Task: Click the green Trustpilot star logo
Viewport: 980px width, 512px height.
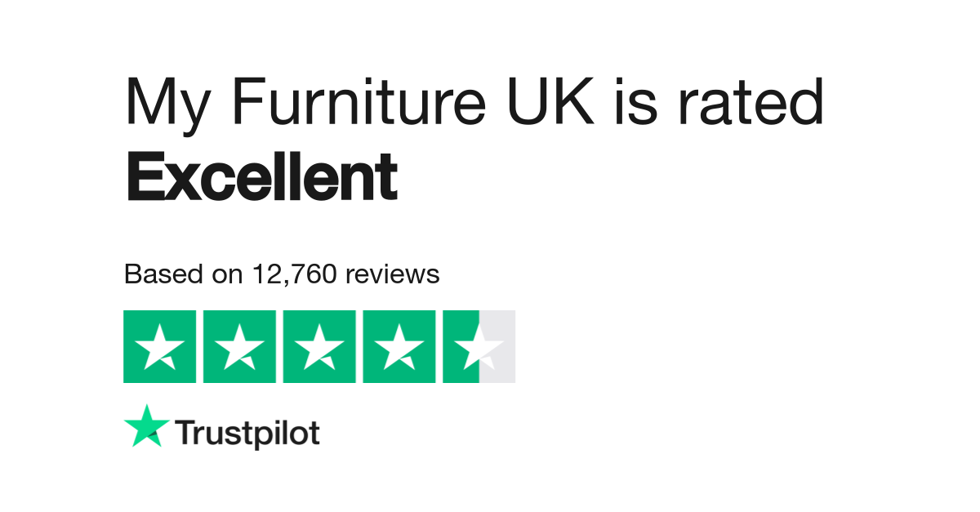Action: click(147, 426)
